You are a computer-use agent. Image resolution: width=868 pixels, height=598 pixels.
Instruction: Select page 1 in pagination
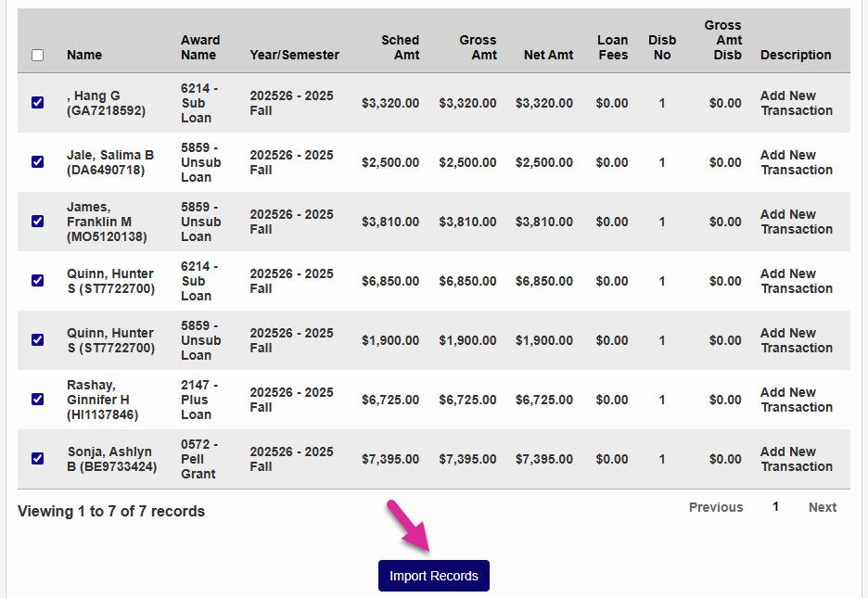[775, 507]
